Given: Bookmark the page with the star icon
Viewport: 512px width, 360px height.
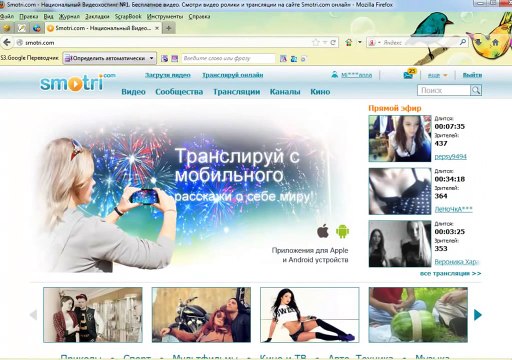Looking at the screenshot, I should pyautogui.click(x=316, y=42).
